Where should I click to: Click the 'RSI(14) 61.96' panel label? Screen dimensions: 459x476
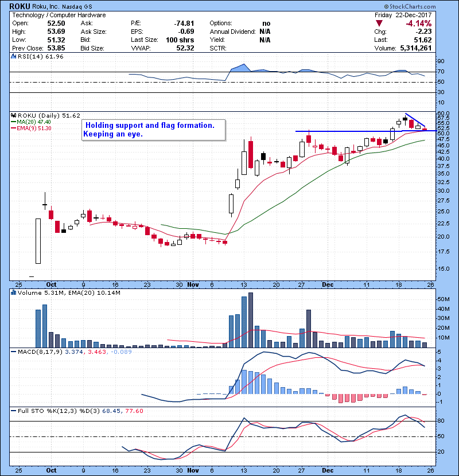point(41,56)
